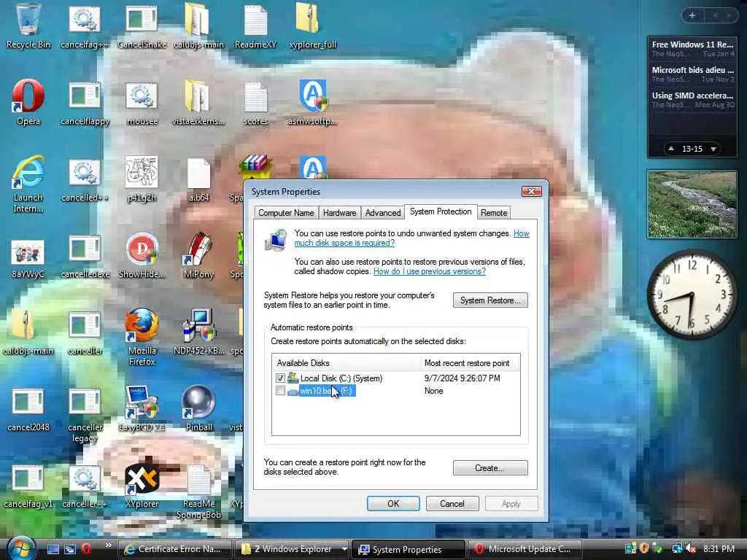Select the cancelfag_v1 desktop icon

pyautogui.click(x=28, y=485)
